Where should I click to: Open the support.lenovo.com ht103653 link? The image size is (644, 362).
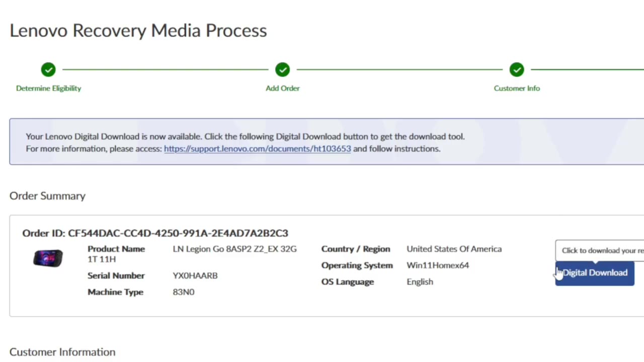[x=258, y=149]
